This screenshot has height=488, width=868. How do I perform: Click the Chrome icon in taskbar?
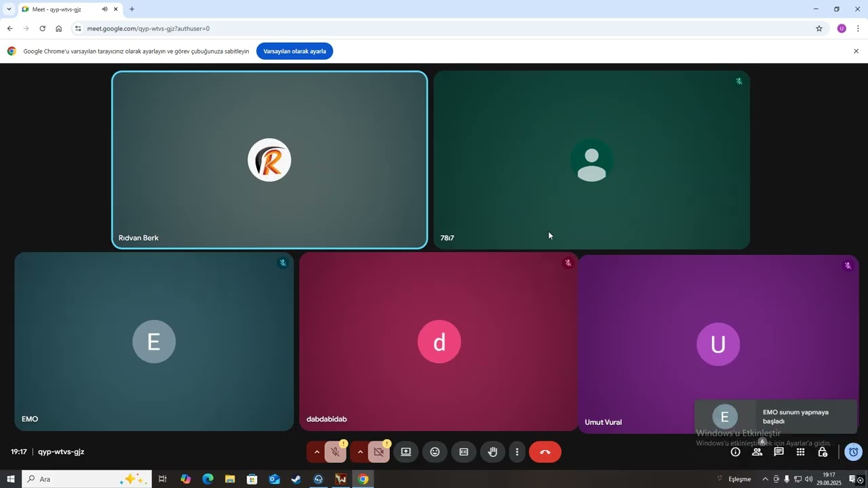(x=363, y=479)
